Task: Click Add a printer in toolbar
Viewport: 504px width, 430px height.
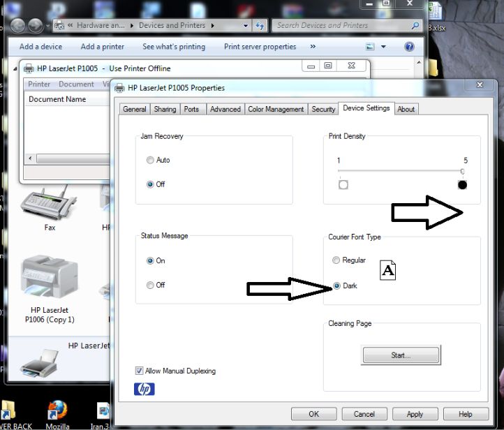Action: [x=102, y=47]
